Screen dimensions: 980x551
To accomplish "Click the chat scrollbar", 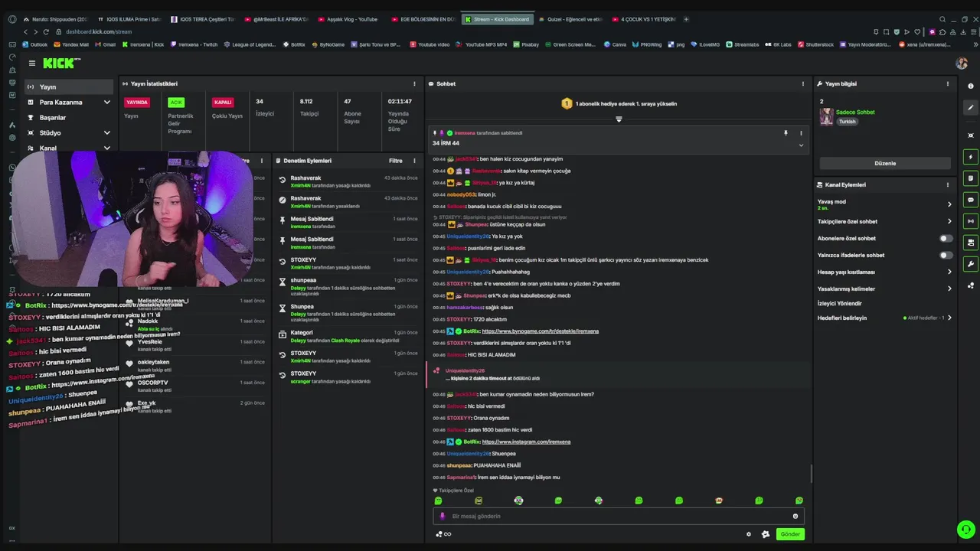I will (x=810, y=473).
